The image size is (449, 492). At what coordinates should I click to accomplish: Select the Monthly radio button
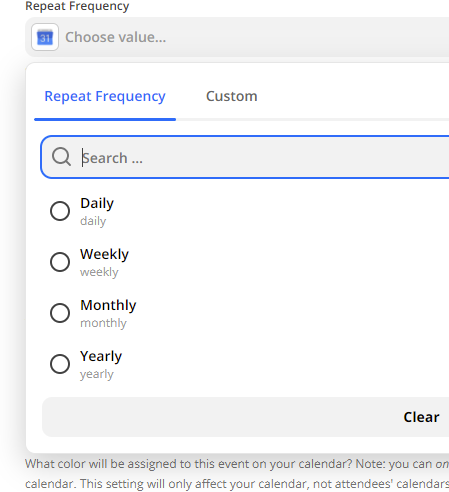60,313
